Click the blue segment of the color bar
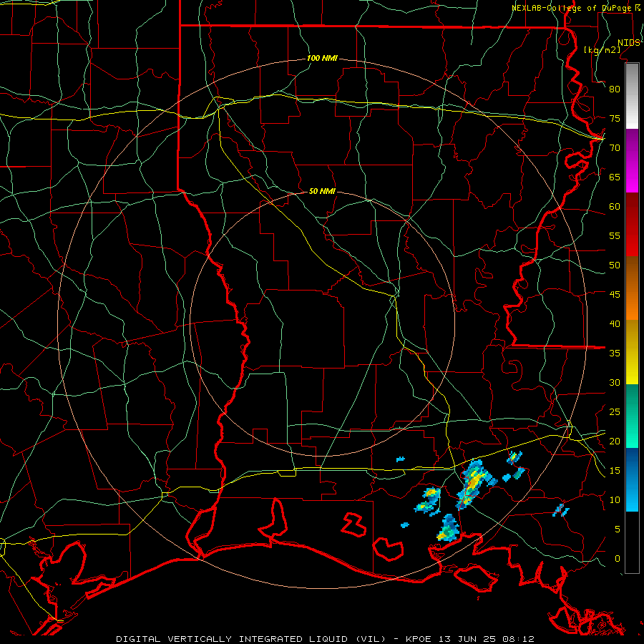This screenshot has width=644, height=644. (632, 479)
